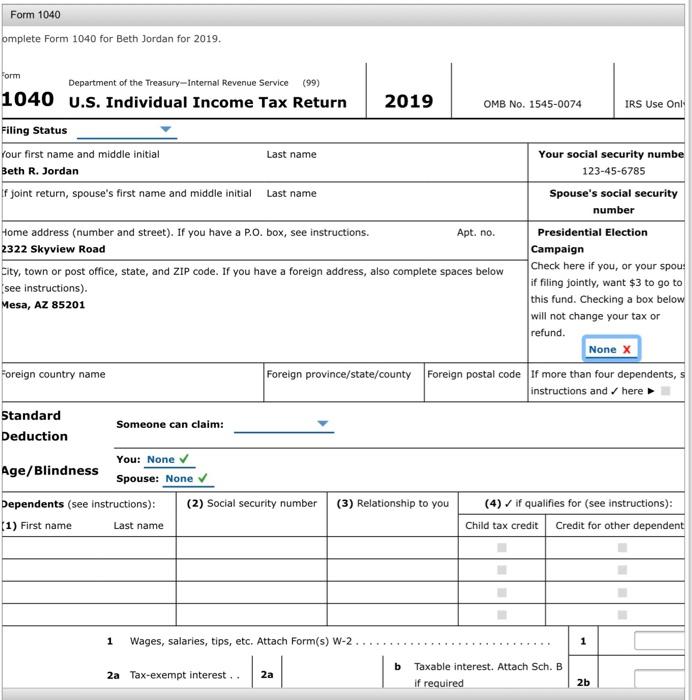Check Credit for other dependents, first row
Image resolution: width=692 pixels, height=700 pixels.
(x=622, y=548)
